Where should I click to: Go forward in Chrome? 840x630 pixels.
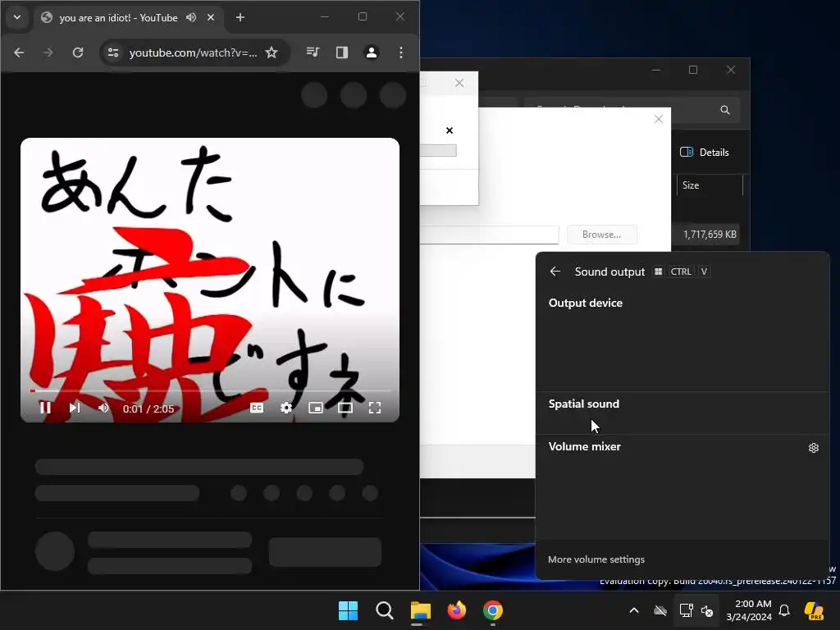(48, 52)
